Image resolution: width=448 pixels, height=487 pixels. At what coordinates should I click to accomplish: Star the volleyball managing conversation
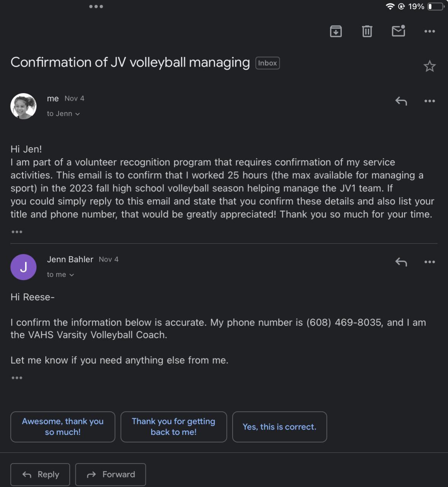429,67
